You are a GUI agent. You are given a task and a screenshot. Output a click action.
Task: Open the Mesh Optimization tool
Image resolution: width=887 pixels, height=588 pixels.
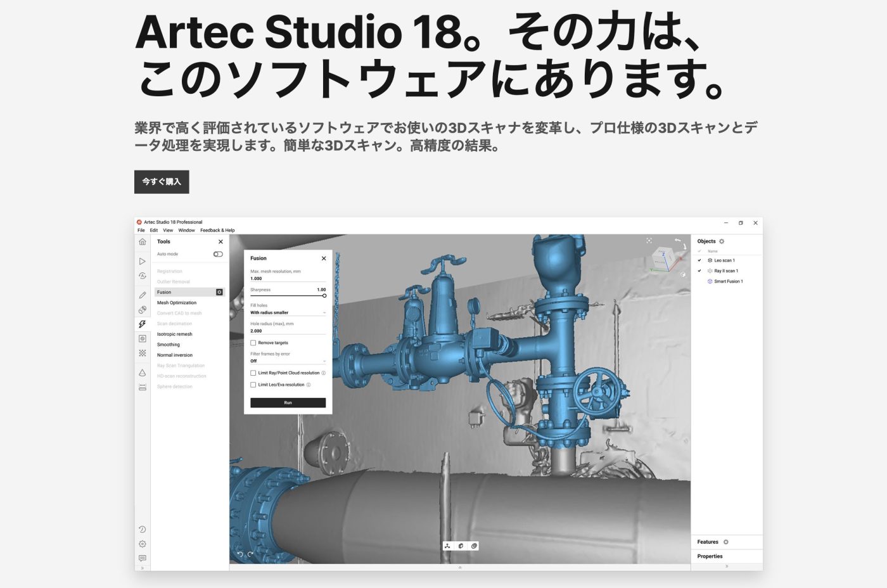177,303
